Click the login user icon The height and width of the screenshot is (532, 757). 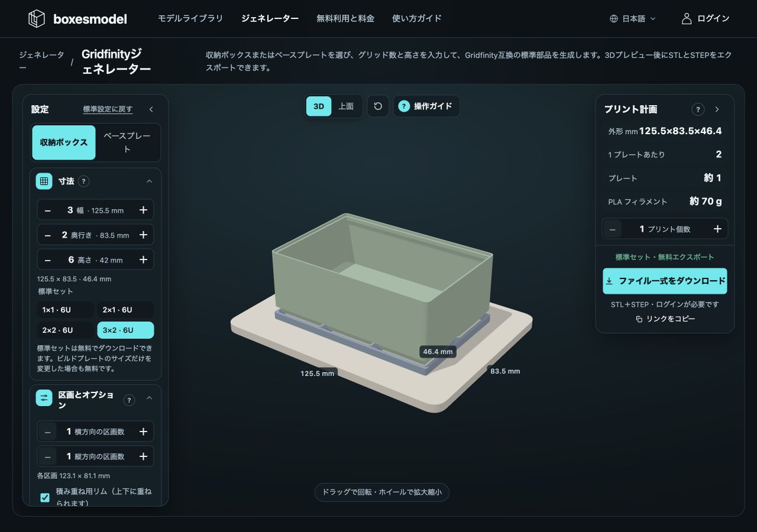(x=687, y=19)
